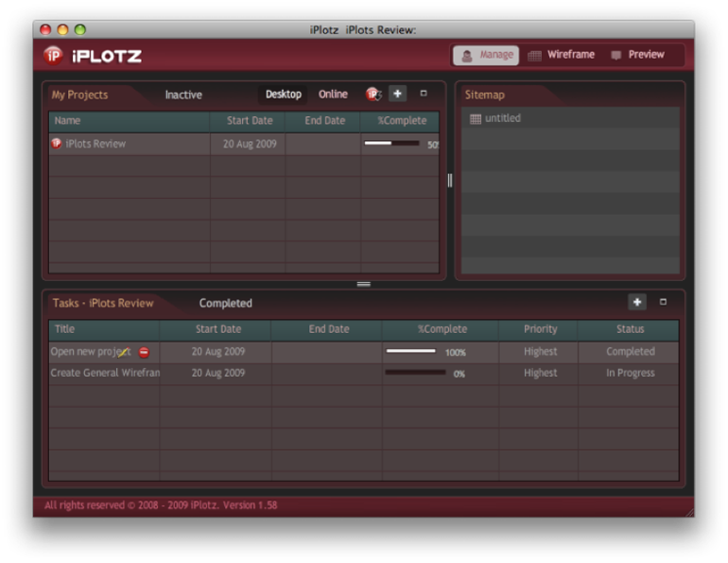728x563 pixels.
Task: Click the iPlotz logo in the header
Action: pos(93,56)
